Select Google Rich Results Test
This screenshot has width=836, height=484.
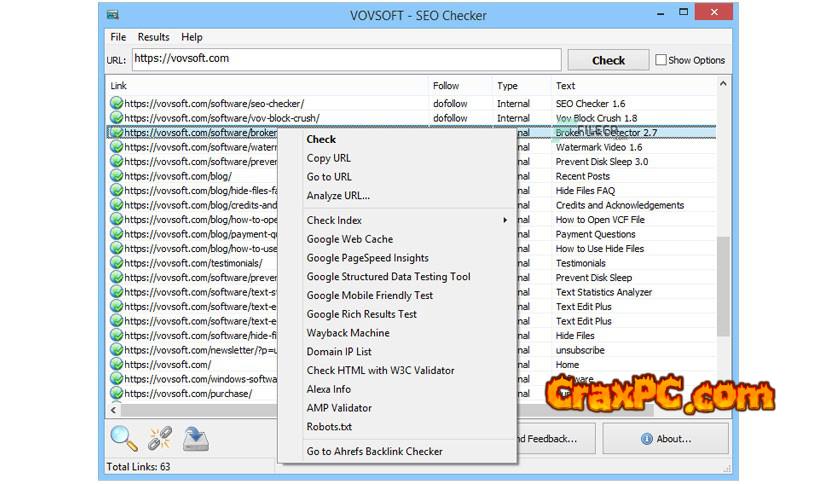[361, 314]
